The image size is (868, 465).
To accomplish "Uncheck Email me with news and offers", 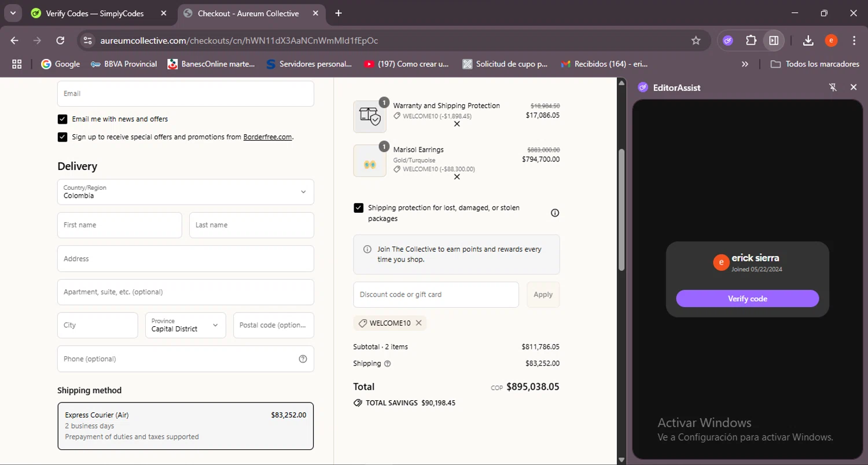I will tap(62, 119).
